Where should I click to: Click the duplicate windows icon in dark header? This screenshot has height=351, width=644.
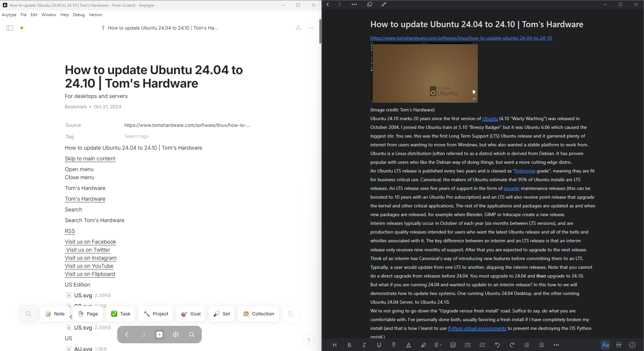370,4
